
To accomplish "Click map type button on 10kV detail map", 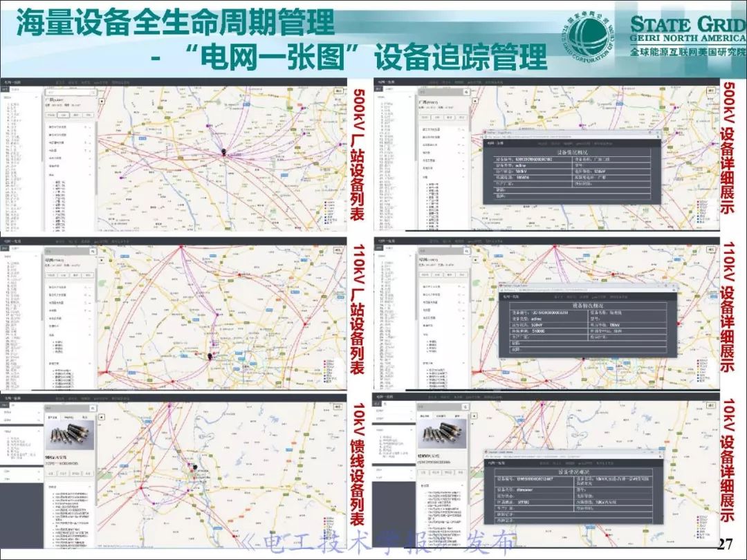I will pyautogui.click(x=711, y=405).
